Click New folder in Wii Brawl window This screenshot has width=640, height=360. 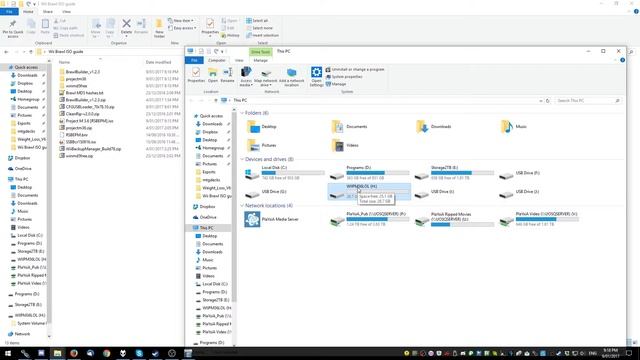point(159,29)
